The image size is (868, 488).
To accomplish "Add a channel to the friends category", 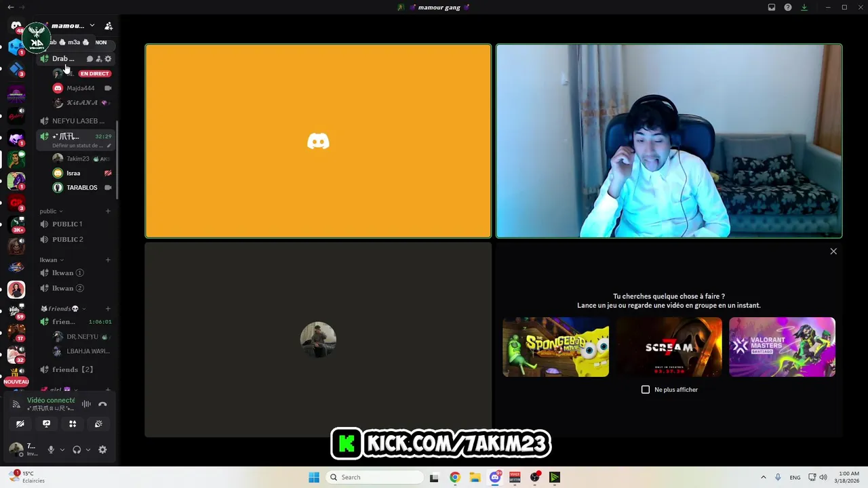I will point(108,308).
